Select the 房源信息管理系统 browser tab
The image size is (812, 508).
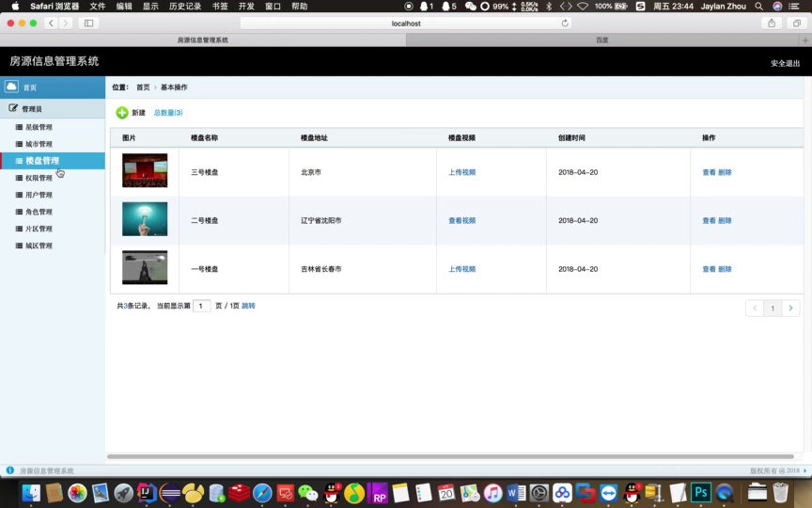pyautogui.click(x=203, y=40)
